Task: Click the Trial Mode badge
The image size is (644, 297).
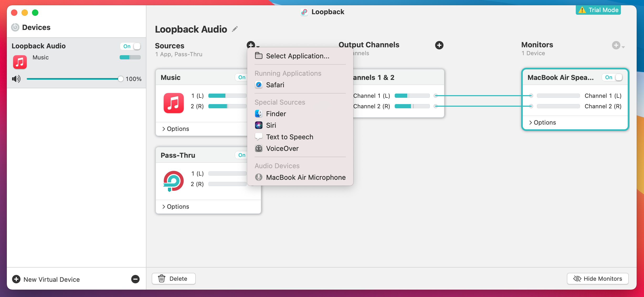Action: pos(598,10)
